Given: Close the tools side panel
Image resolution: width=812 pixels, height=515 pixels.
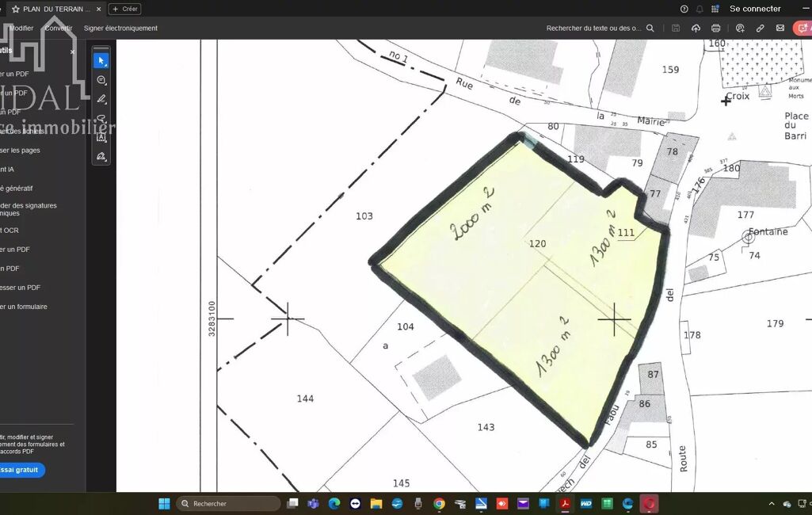Looking at the screenshot, I should [72, 52].
